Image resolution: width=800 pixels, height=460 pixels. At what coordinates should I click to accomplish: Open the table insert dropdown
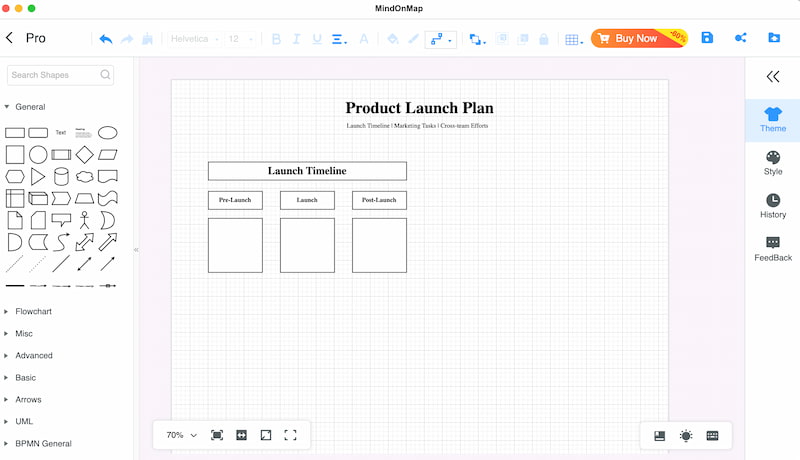coord(574,39)
